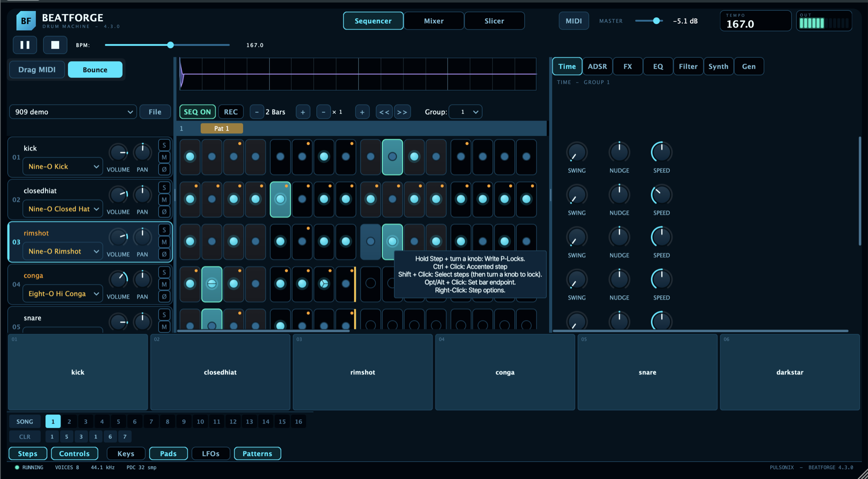The image size is (868, 479).
Task: Select pattern slot 8
Action: tap(167, 422)
